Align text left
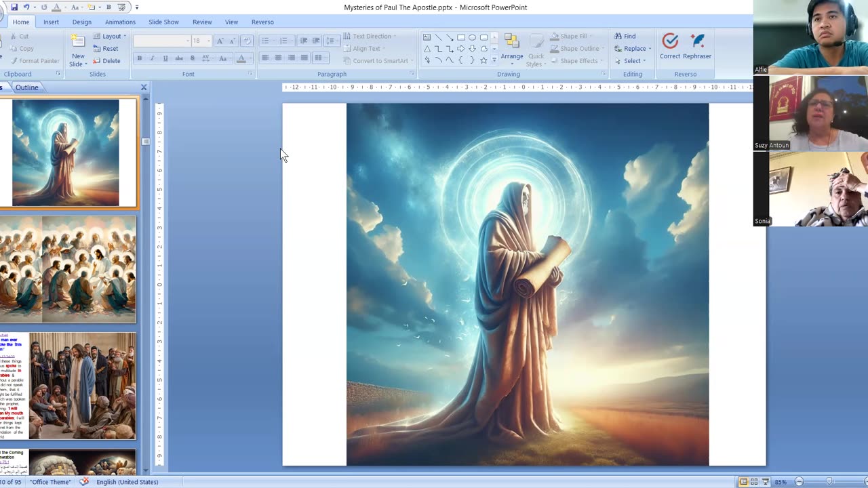 265,58
